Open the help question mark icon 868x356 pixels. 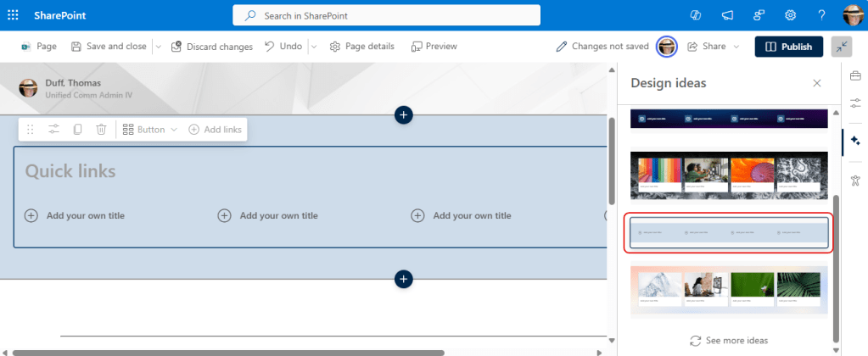click(821, 15)
